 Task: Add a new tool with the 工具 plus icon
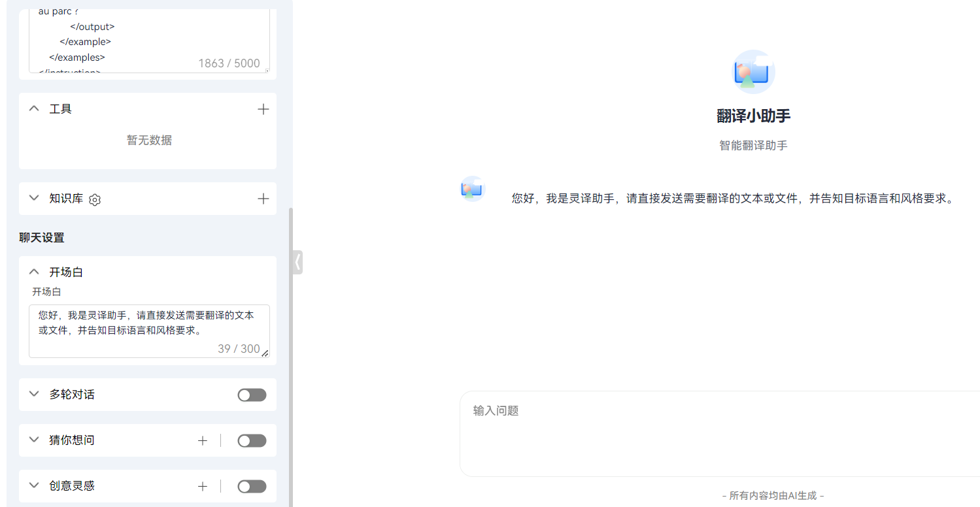(263, 108)
